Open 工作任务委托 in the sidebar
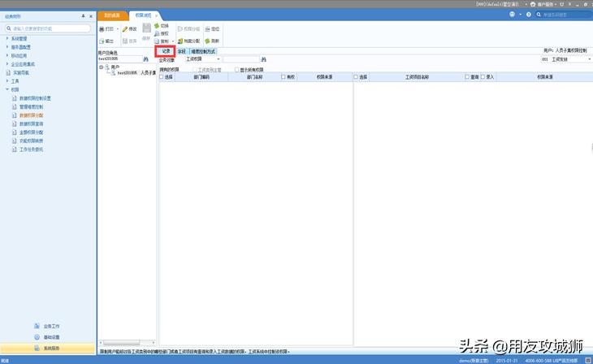Viewport: 593px width, 364px height. pyautogui.click(x=31, y=149)
